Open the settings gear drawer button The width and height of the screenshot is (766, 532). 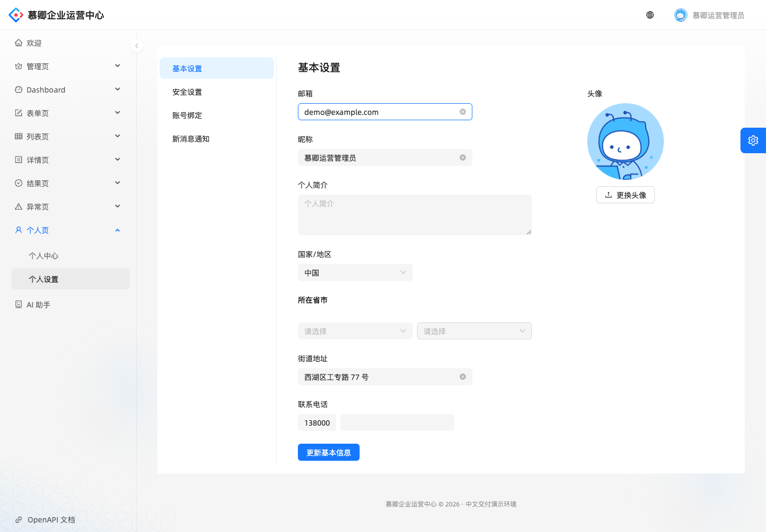pos(753,140)
